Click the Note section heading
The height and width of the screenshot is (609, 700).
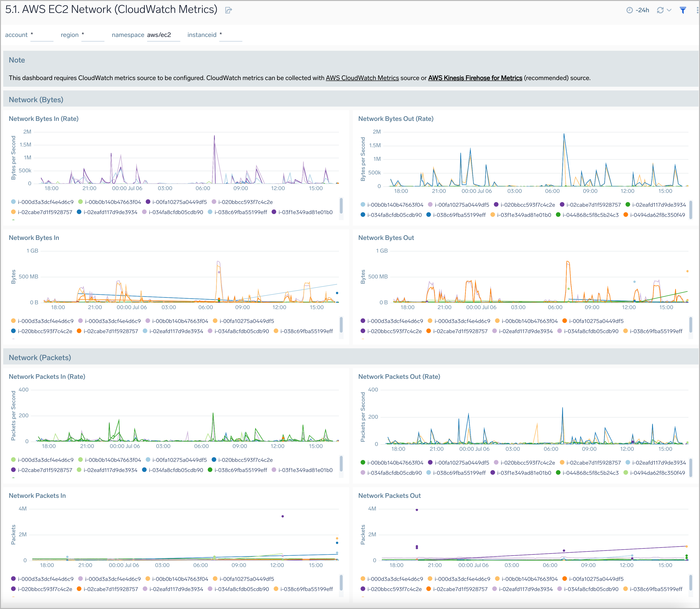point(17,60)
